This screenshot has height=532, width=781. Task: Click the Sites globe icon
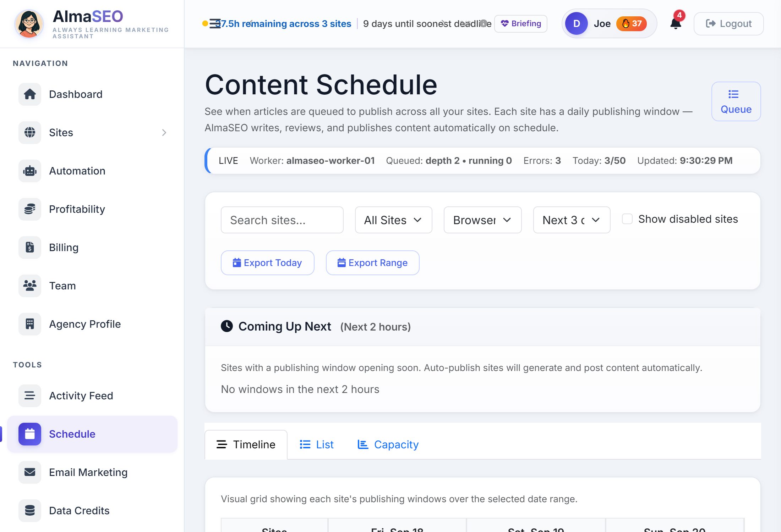pyautogui.click(x=30, y=133)
